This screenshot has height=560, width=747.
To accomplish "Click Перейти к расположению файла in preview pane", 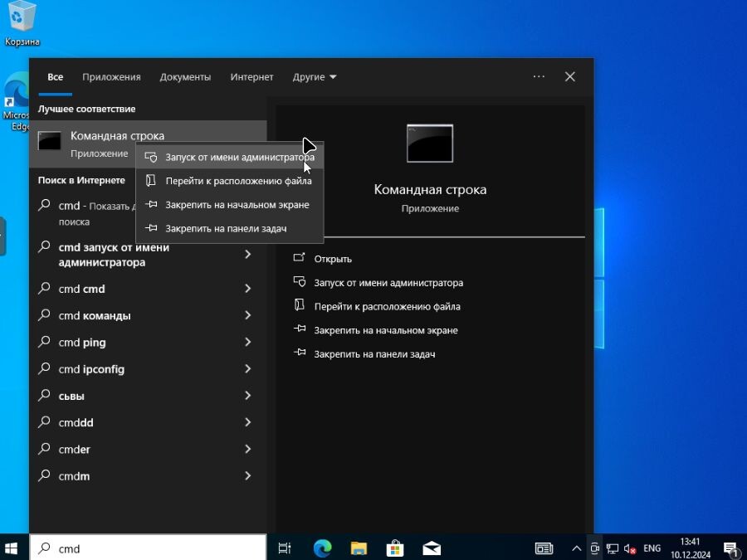I will coord(387,307).
